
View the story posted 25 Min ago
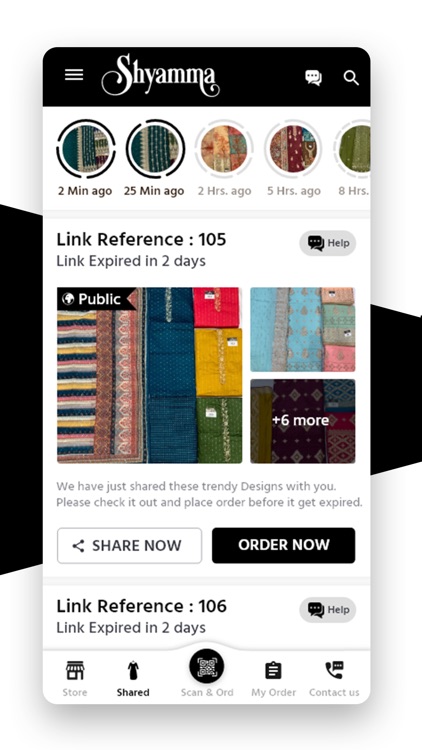point(155,149)
